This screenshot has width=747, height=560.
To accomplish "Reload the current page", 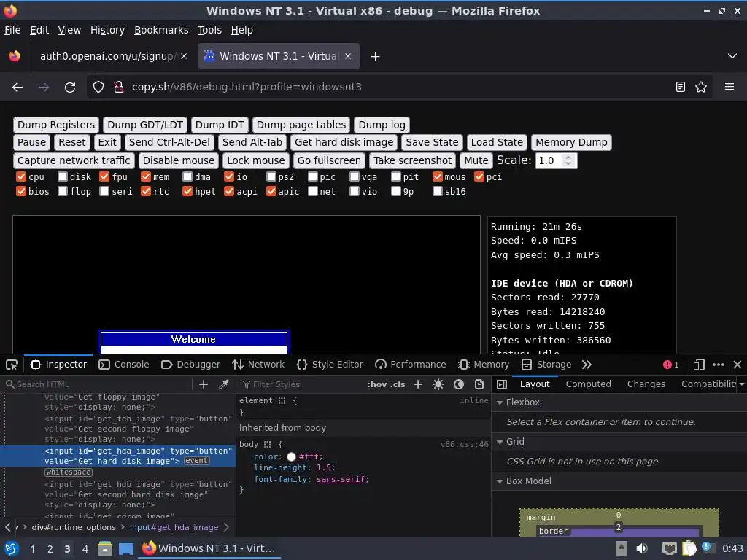I will [x=70, y=87].
